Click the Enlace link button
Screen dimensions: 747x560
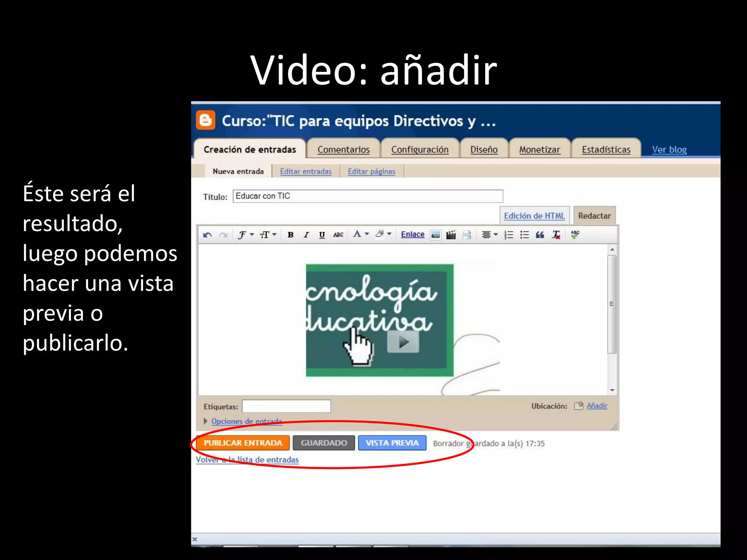tap(413, 234)
